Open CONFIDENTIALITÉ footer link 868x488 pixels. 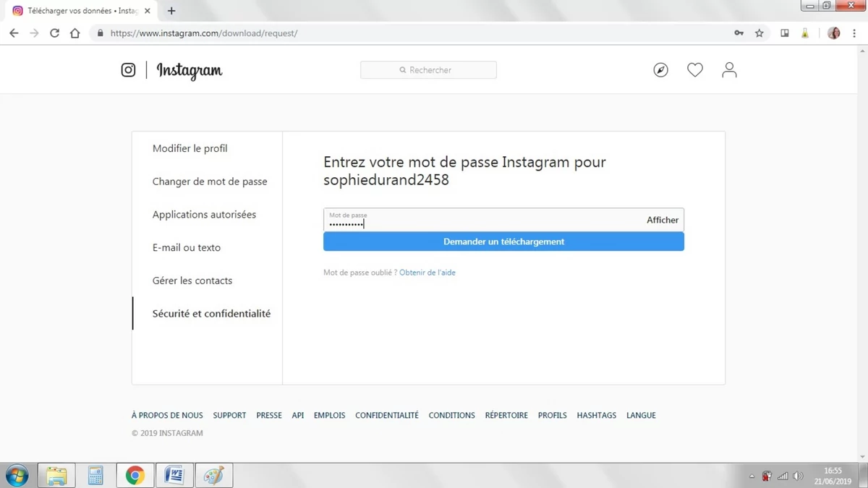pos(387,415)
